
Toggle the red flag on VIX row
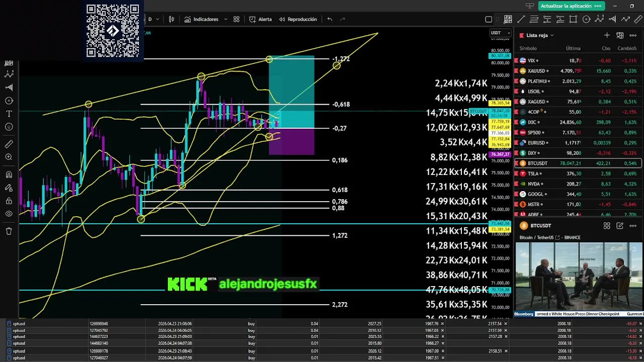(516, 60)
